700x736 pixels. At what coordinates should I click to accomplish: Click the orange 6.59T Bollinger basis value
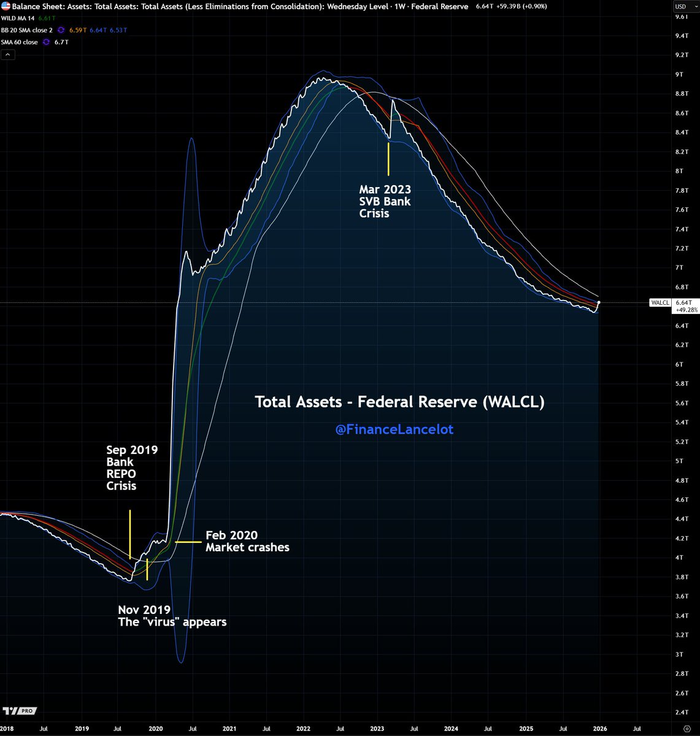coord(79,30)
